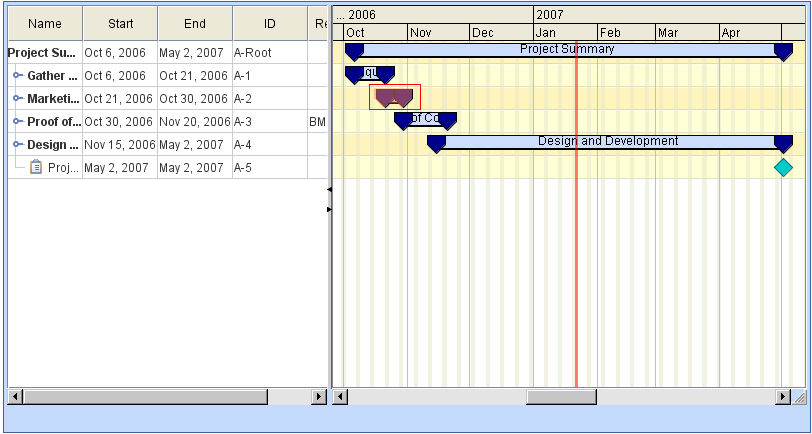Click the End column header
812x434 pixels.
[x=195, y=23]
